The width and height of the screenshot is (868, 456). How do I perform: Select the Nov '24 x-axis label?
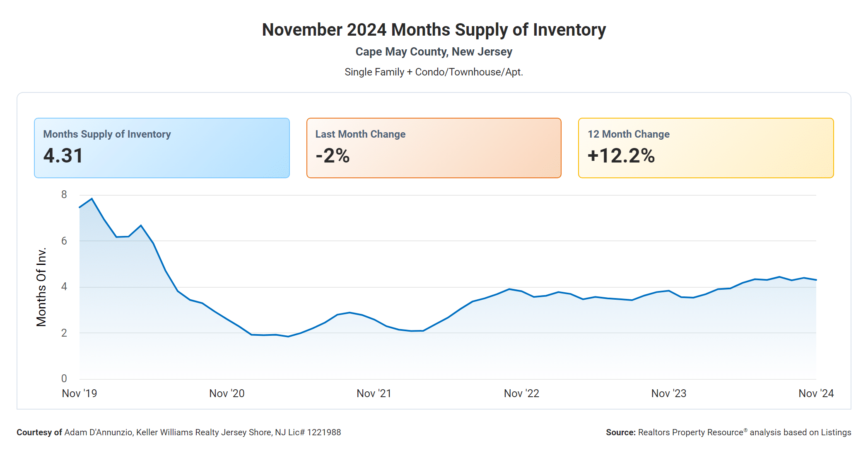coord(816,393)
